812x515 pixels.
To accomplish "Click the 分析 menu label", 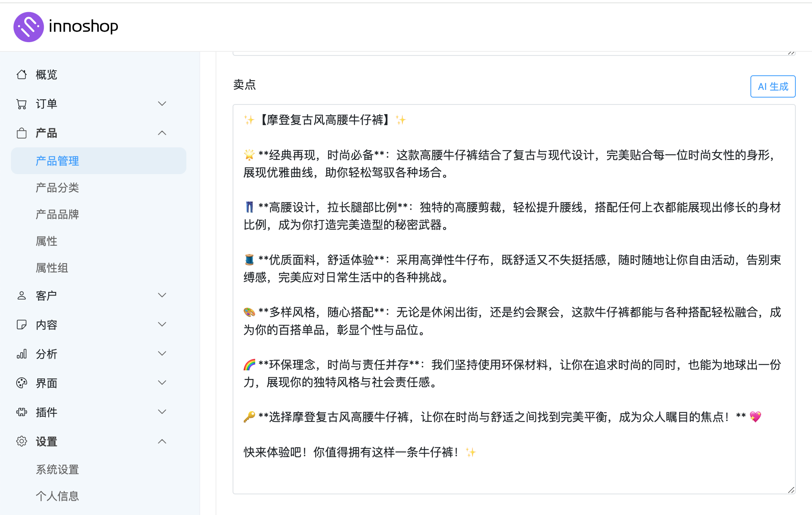I will (46, 354).
